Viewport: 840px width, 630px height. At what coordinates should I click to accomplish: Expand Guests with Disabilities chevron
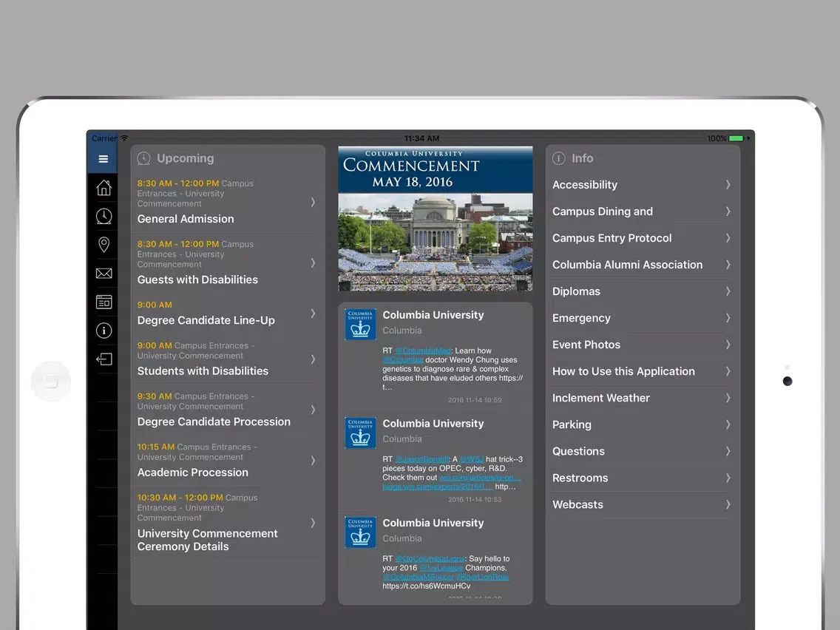pyautogui.click(x=313, y=263)
